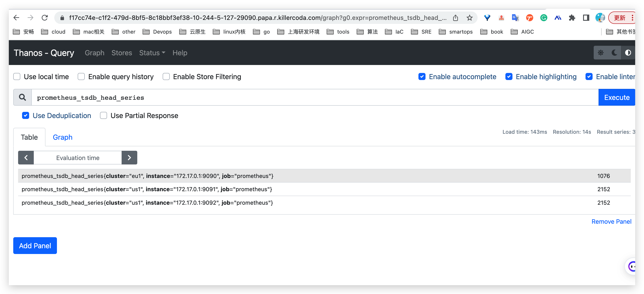This screenshot has width=644, height=294.
Task: Open Stores in the navigation bar
Action: 122,53
